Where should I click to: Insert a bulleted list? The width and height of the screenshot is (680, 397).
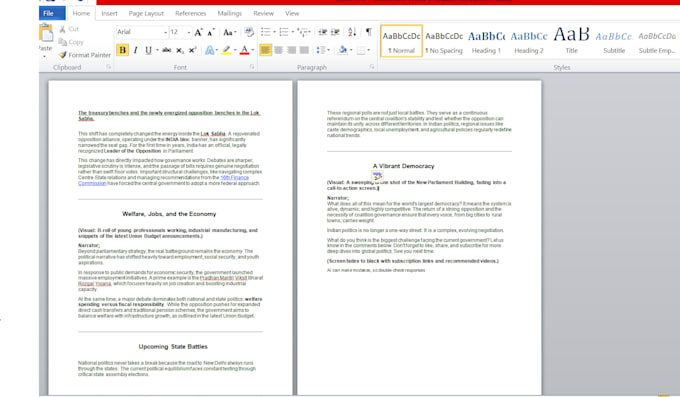(x=265, y=32)
